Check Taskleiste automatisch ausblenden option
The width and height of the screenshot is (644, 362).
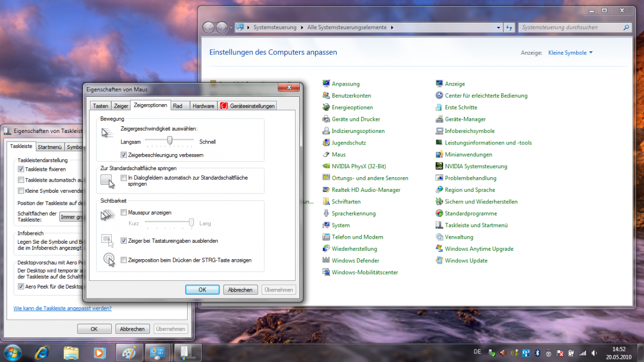[x=21, y=180]
